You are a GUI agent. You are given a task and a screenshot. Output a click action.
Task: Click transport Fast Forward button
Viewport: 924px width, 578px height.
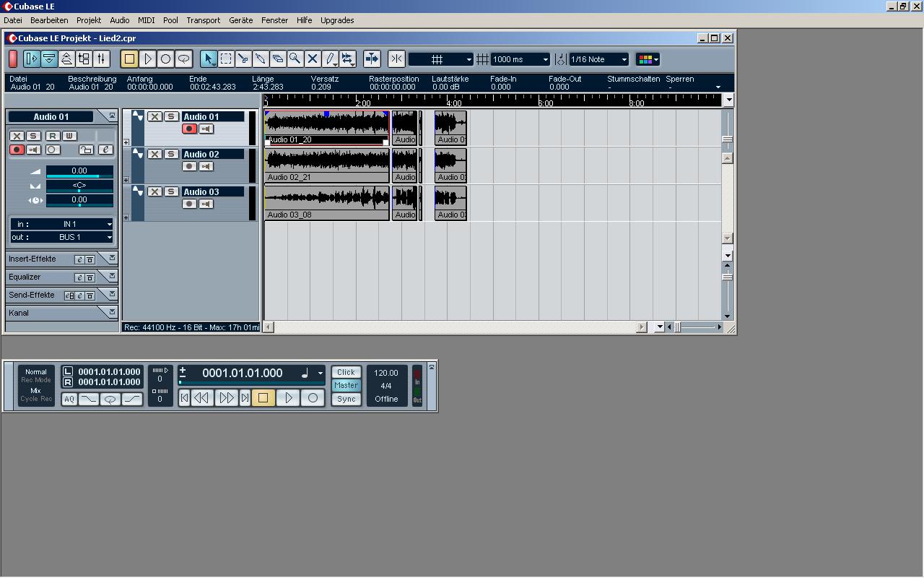pyautogui.click(x=227, y=397)
